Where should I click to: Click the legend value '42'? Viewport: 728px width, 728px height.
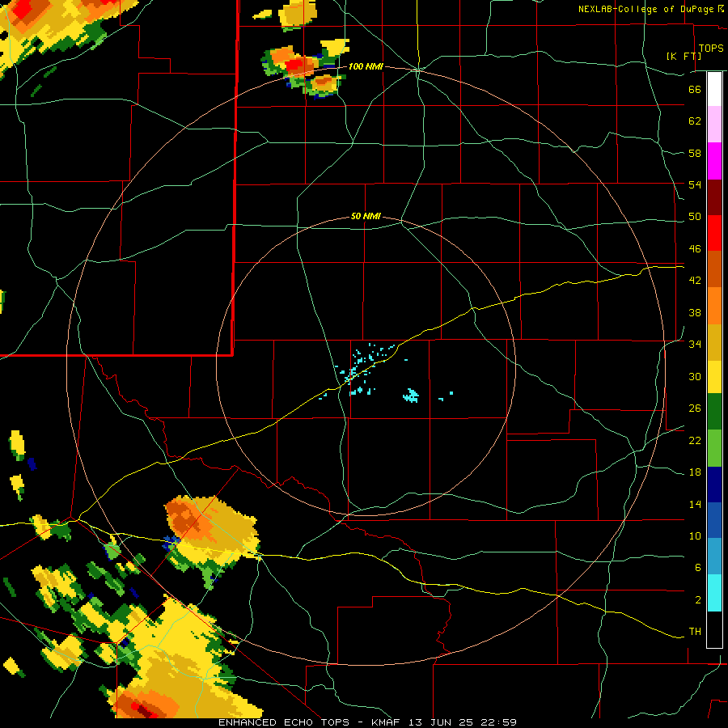coord(695,281)
